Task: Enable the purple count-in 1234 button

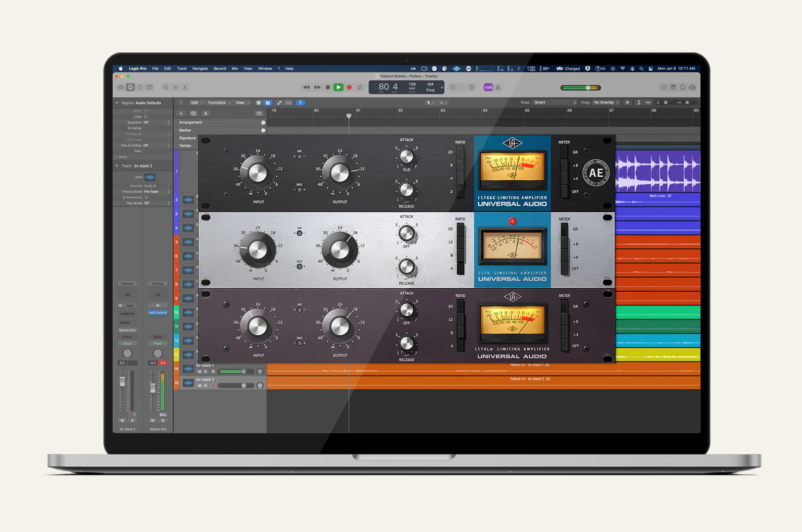Action: [x=488, y=87]
